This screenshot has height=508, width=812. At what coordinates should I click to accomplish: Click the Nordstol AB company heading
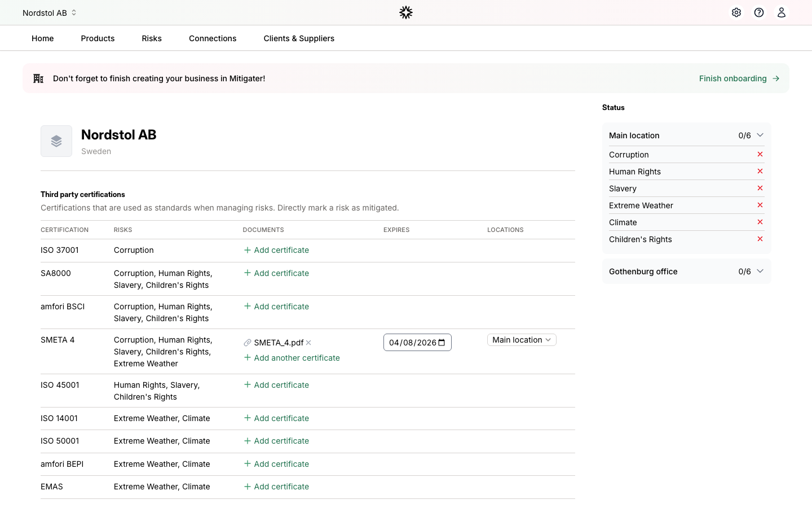(x=119, y=135)
